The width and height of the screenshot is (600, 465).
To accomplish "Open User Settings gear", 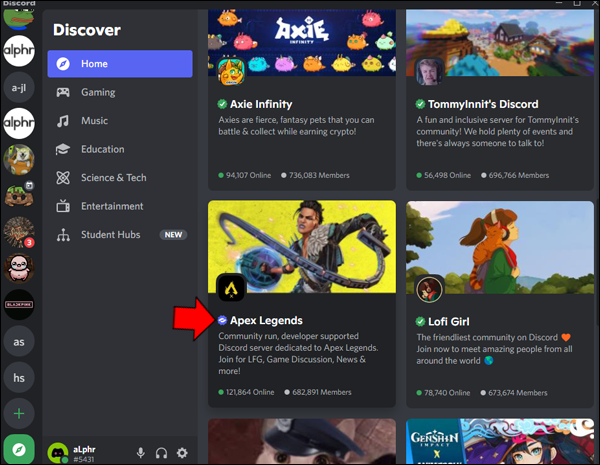I will tap(182, 453).
